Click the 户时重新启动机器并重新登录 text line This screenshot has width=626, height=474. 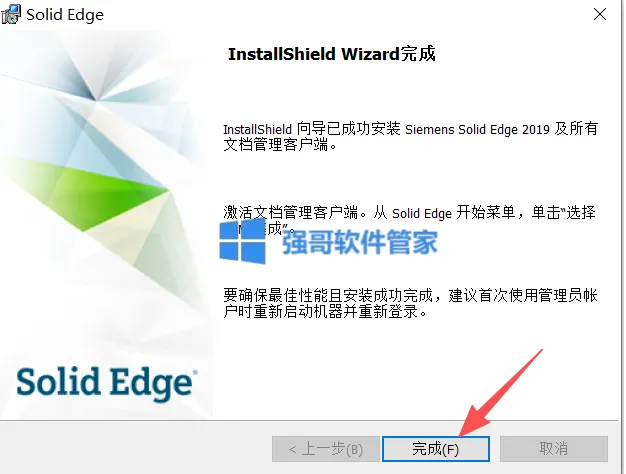point(325,311)
